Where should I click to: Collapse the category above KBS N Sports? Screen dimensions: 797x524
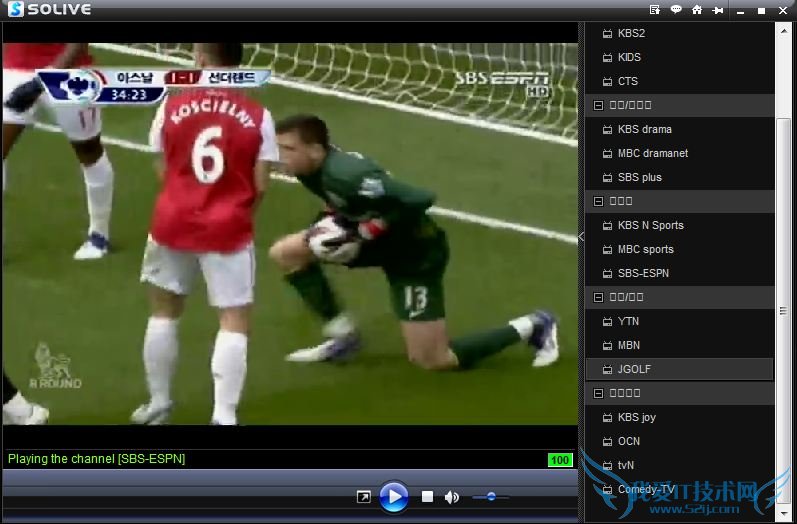tap(598, 201)
